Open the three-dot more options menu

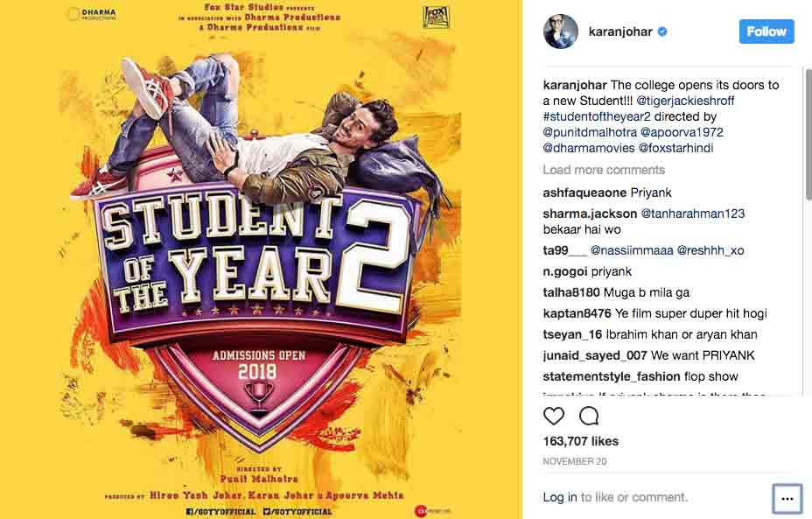(x=787, y=498)
